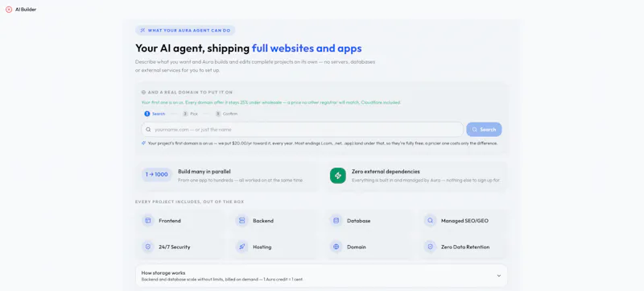The height and width of the screenshot is (291, 644).
Task: Click the Backend card label
Action: coord(263,221)
